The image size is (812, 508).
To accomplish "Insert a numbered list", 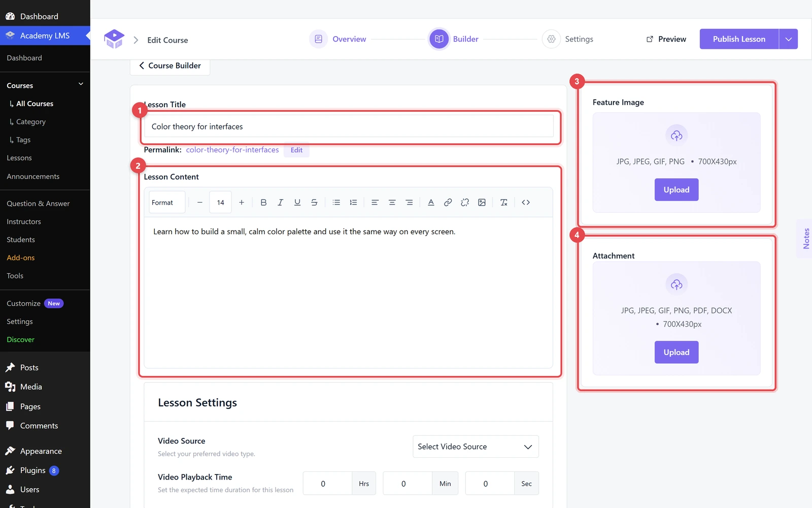I will (353, 202).
